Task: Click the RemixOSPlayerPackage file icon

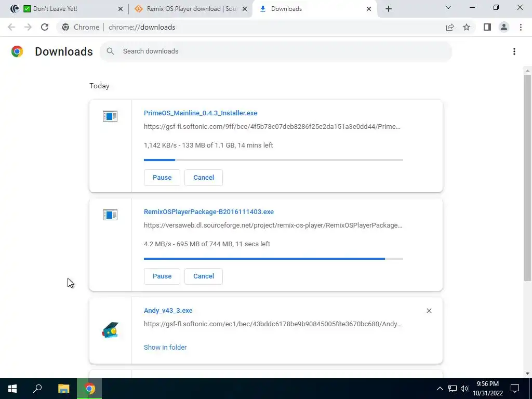Action: point(110,215)
